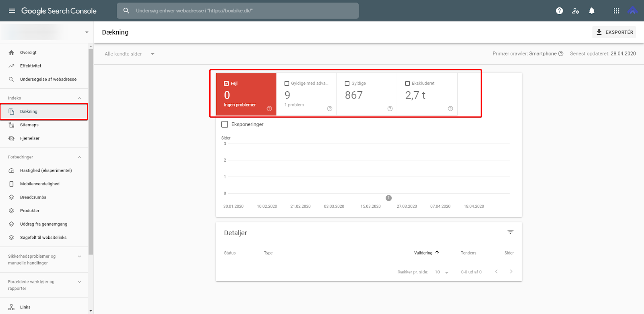The width and height of the screenshot is (644, 314).
Task: Check the Ekskluderet checkbox
Action: pos(407,84)
